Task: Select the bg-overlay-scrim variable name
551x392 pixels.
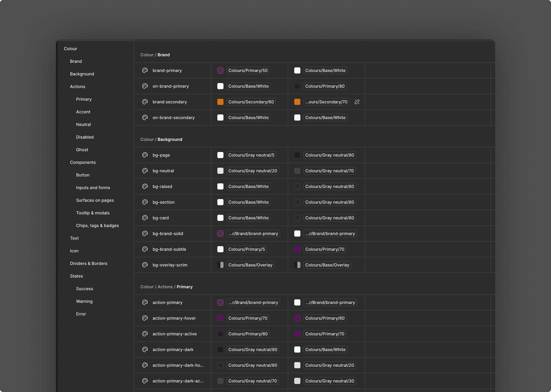Action: click(x=170, y=265)
